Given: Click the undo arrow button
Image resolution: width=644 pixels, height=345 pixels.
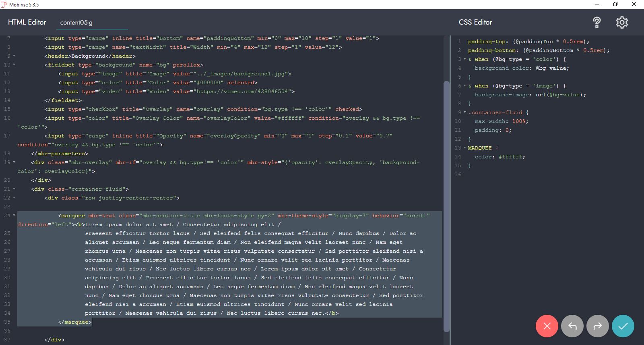Looking at the screenshot, I should click(572, 326).
